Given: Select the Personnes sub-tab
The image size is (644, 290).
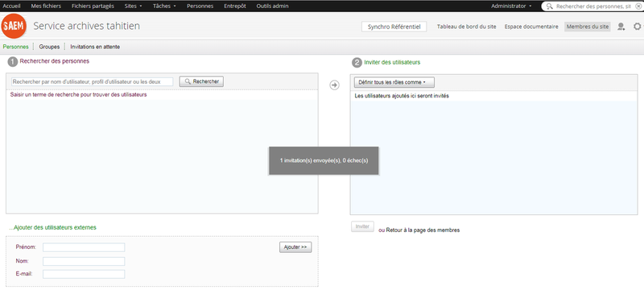Looking at the screenshot, I should tap(15, 47).
